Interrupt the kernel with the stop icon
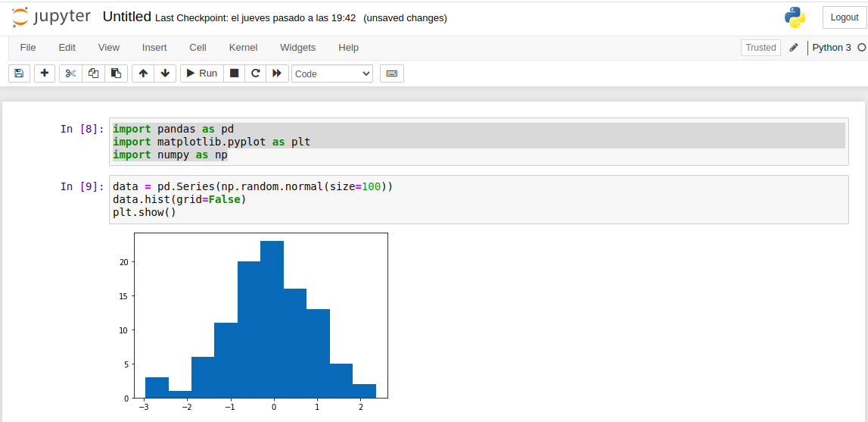Viewport: 868px width, 422px height. (x=235, y=73)
